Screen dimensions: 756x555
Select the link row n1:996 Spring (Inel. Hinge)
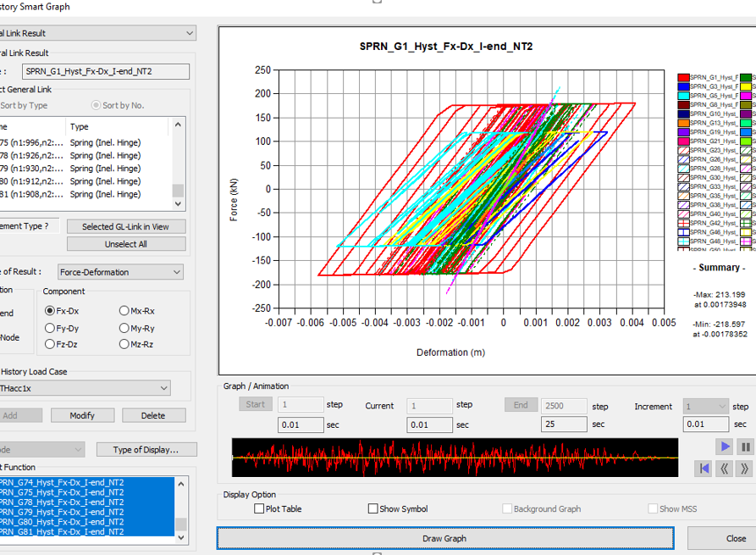[x=85, y=143]
